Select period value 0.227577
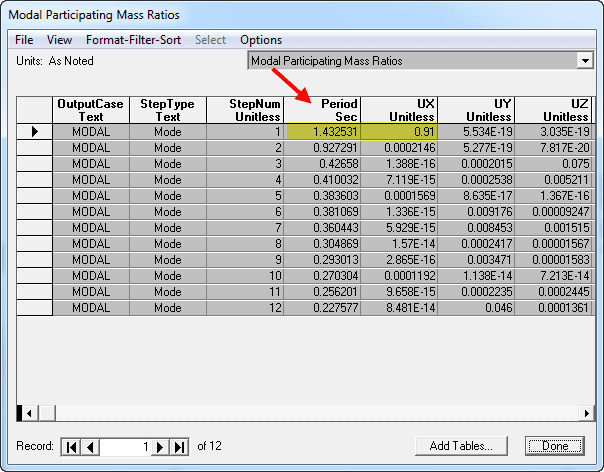The width and height of the screenshot is (604, 472). [x=322, y=308]
